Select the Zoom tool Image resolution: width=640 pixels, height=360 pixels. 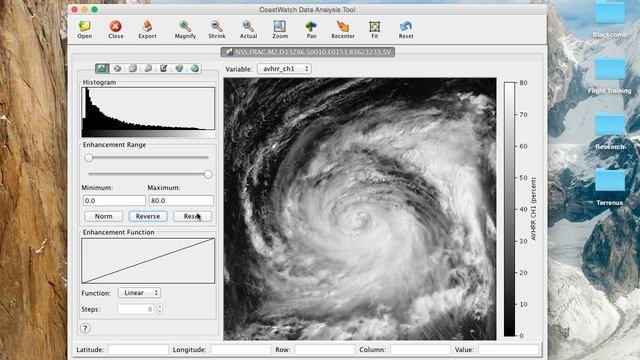280,29
